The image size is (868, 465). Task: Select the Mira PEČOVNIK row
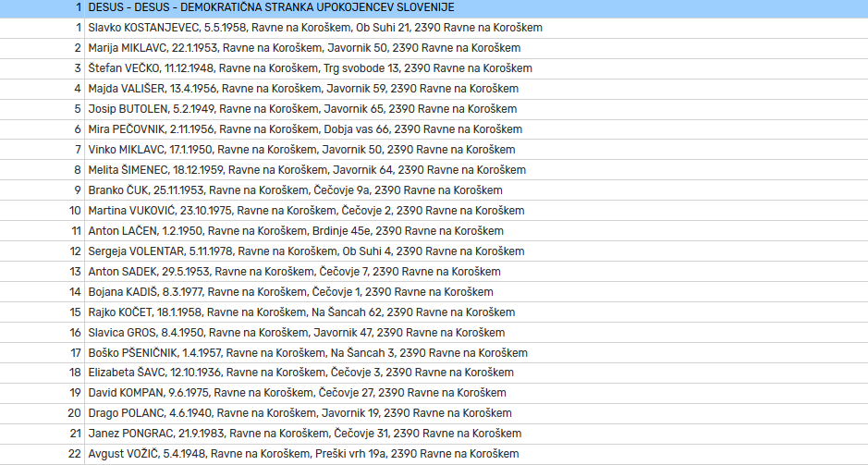click(x=434, y=129)
